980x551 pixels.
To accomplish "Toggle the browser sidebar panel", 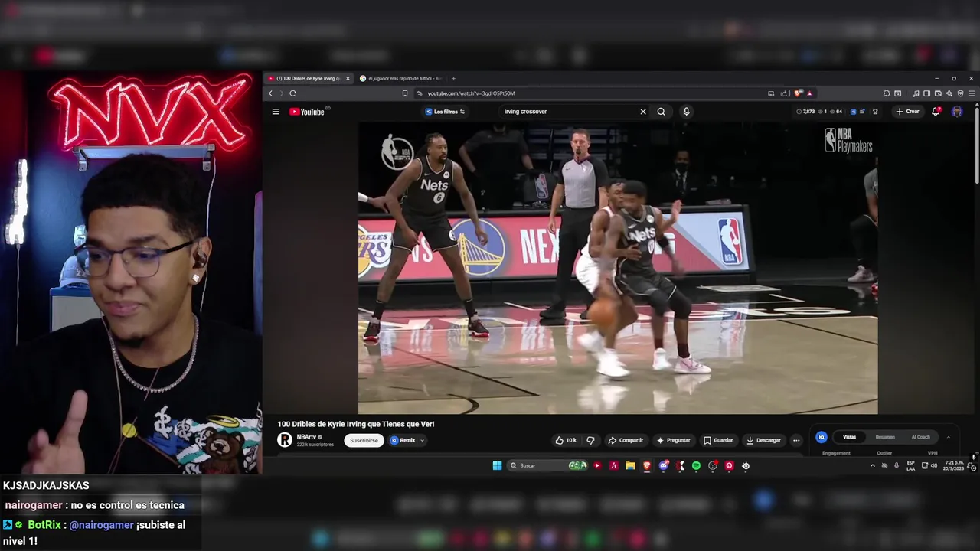I will pyautogui.click(x=926, y=93).
